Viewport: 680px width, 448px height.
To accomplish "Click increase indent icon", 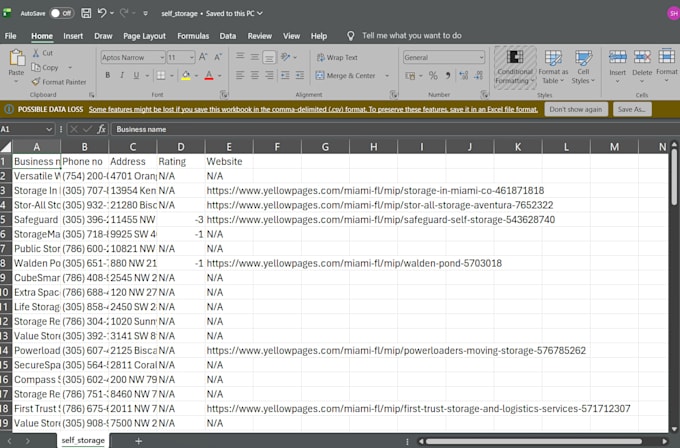I will point(300,75).
